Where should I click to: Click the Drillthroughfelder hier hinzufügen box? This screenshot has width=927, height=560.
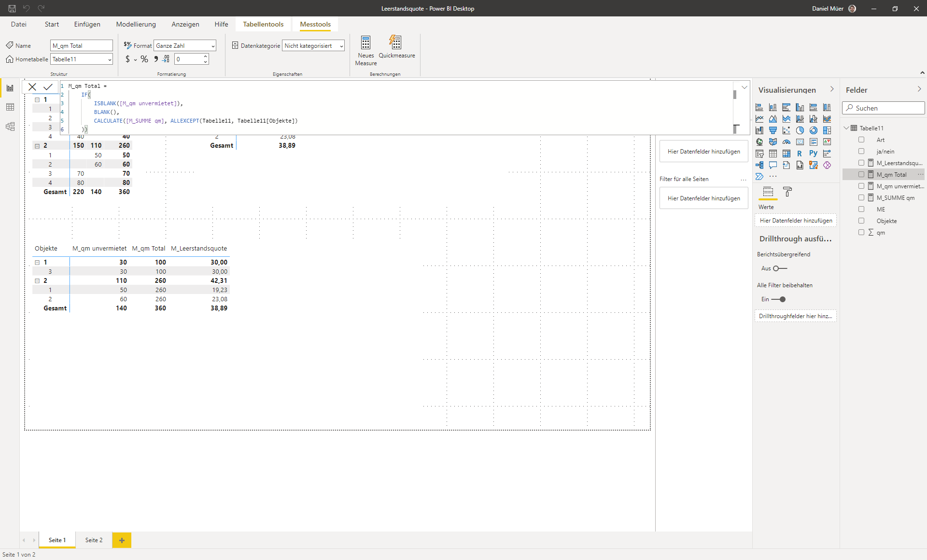pyautogui.click(x=795, y=316)
